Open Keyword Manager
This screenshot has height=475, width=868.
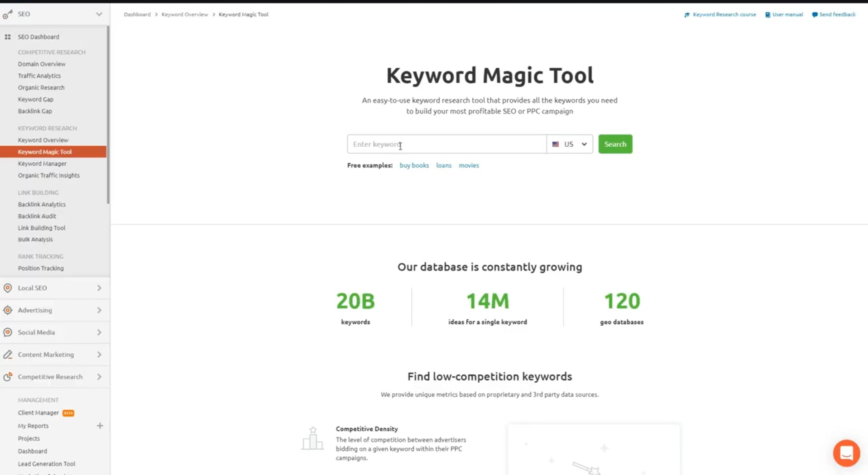[42, 163]
